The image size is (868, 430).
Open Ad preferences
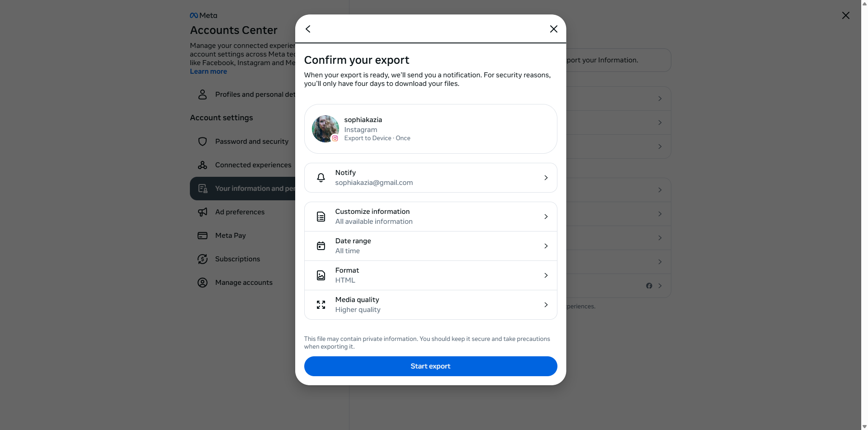click(x=242, y=212)
